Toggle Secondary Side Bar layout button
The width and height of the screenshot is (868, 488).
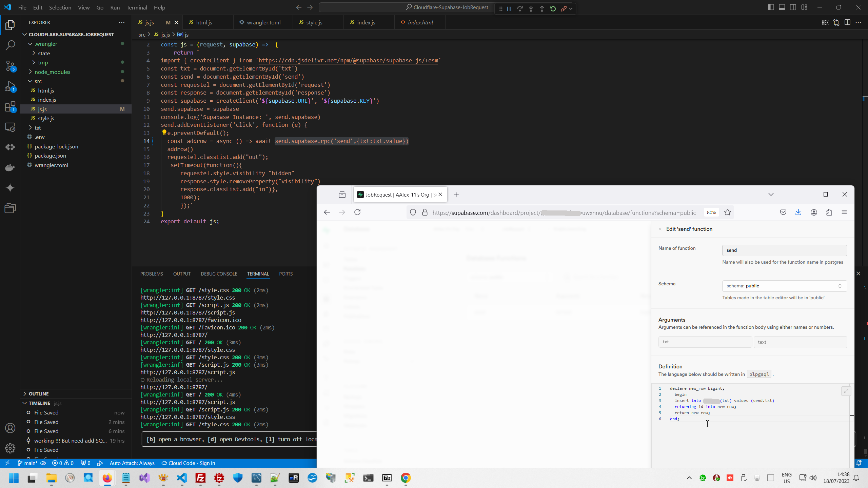click(x=793, y=7)
